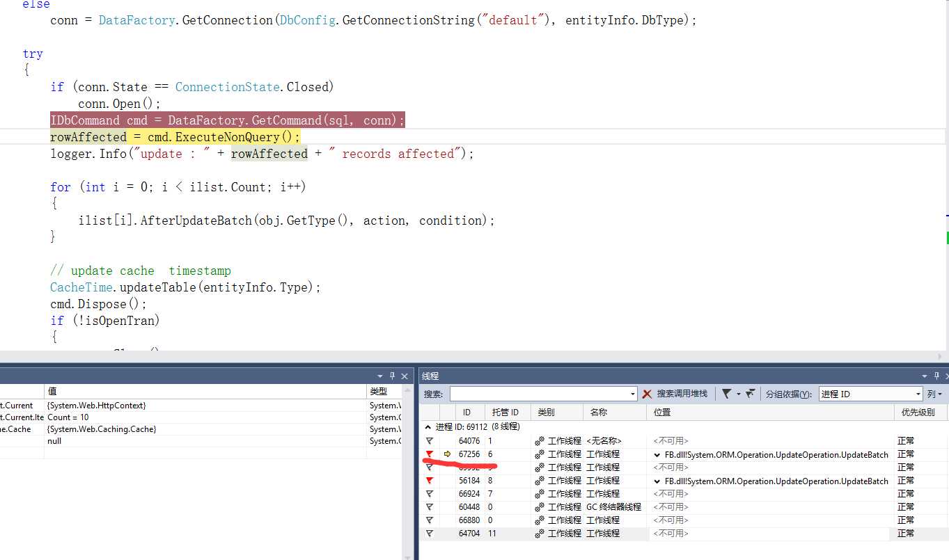Sort by 位置 column header
This screenshot has height=560, width=949.
770,412
